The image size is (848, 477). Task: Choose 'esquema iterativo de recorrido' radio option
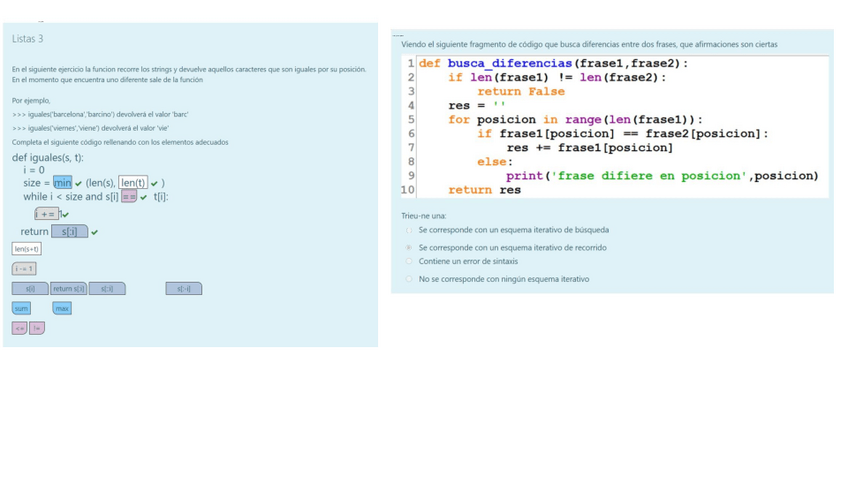pyautogui.click(x=409, y=247)
